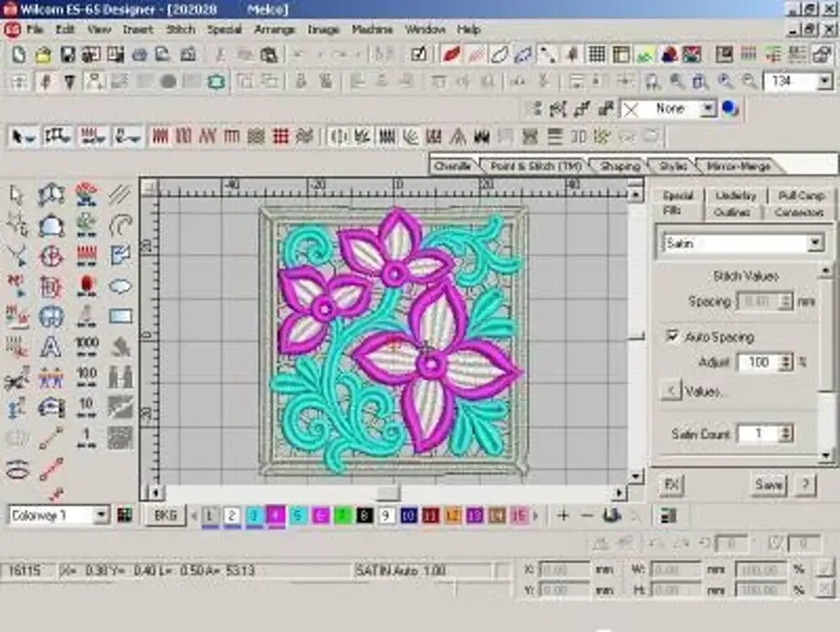Click the BKG background color button
The image size is (840, 632).
click(x=165, y=516)
